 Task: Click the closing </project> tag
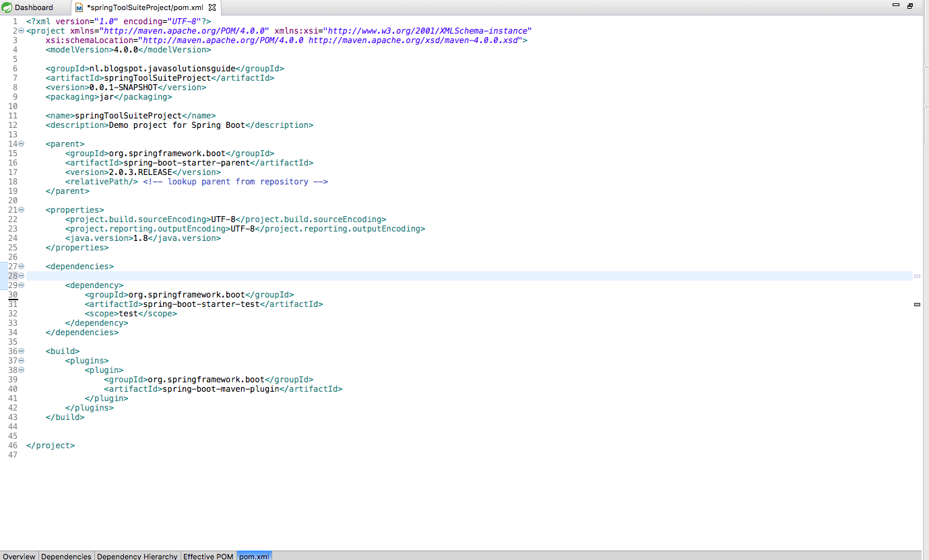point(51,446)
